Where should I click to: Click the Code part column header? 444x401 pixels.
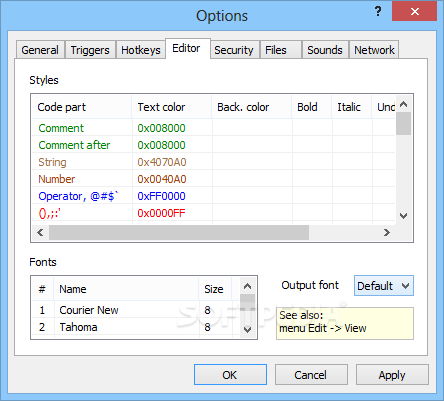pyautogui.click(x=82, y=107)
